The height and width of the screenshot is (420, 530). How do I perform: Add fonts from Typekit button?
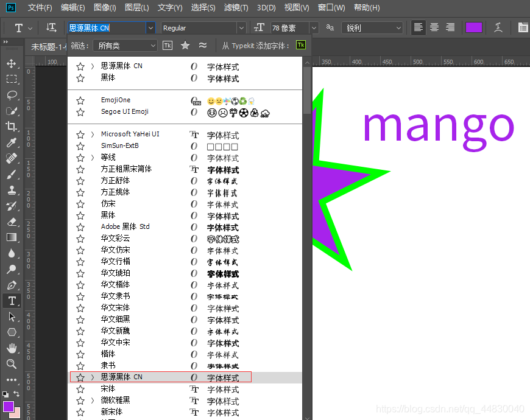point(301,45)
